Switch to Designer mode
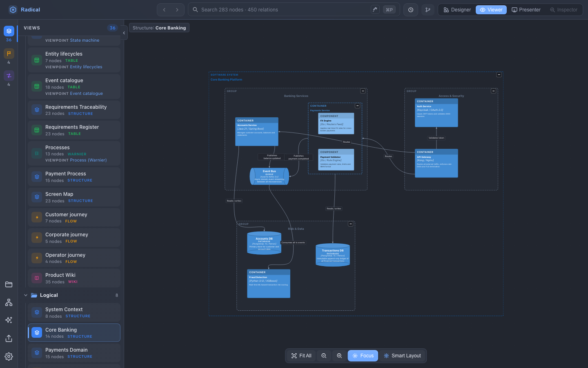 tap(457, 10)
